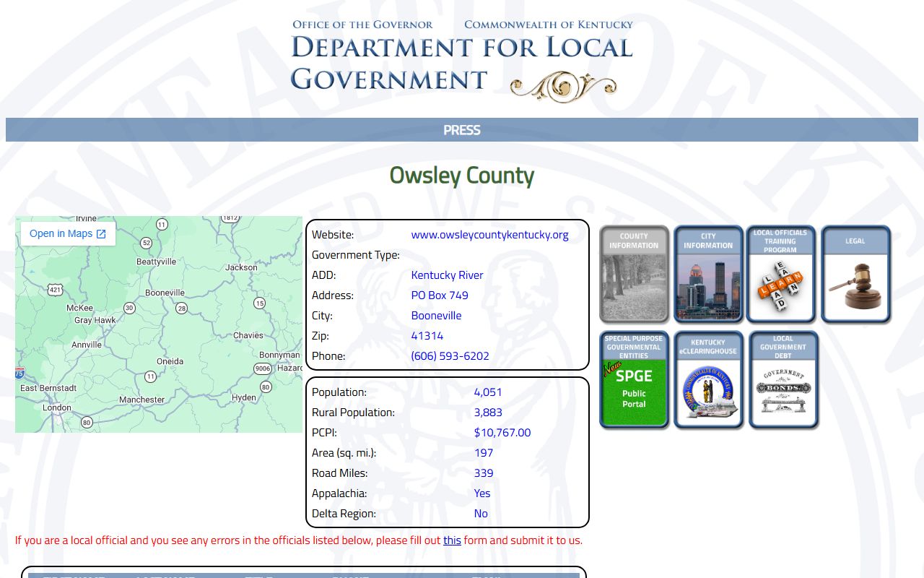Open the City Information tile
The image size is (924, 578).
(708, 274)
